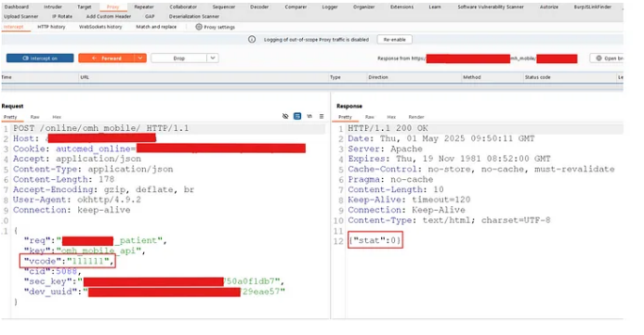Image resolution: width=644 pixels, height=335 pixels.
Task: Click the orange Forward button
Action: point(107,58)
